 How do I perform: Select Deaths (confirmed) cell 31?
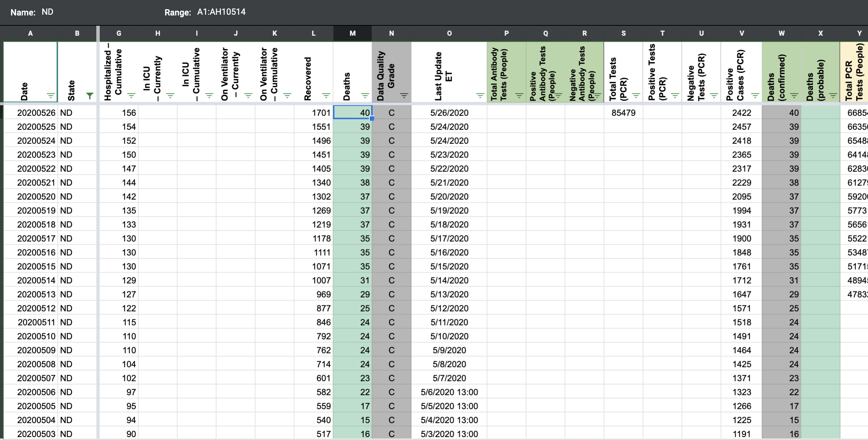(x=781, y=280)
